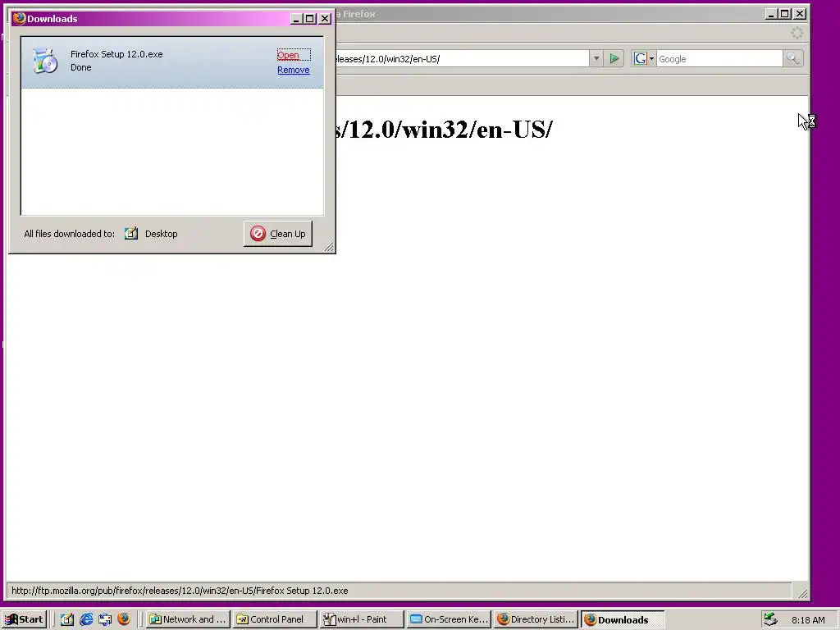Switch to Directory Listing Firefox taskbar button
840x630 pixels.
(x=536, y=619)
